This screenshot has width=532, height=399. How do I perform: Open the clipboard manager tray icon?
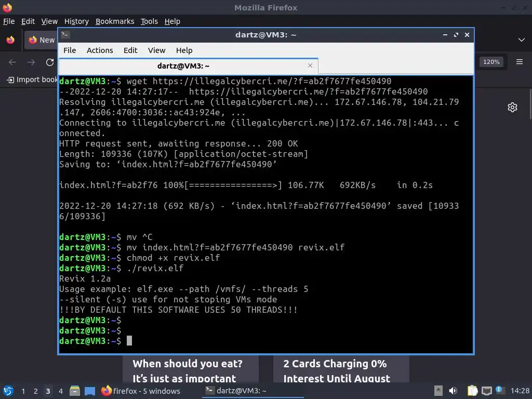[x=472, y=391]
